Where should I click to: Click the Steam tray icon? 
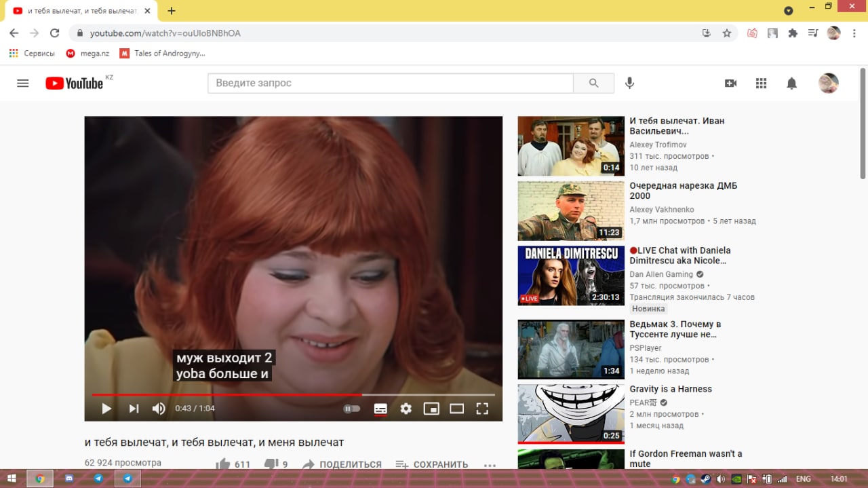(706, 478)
